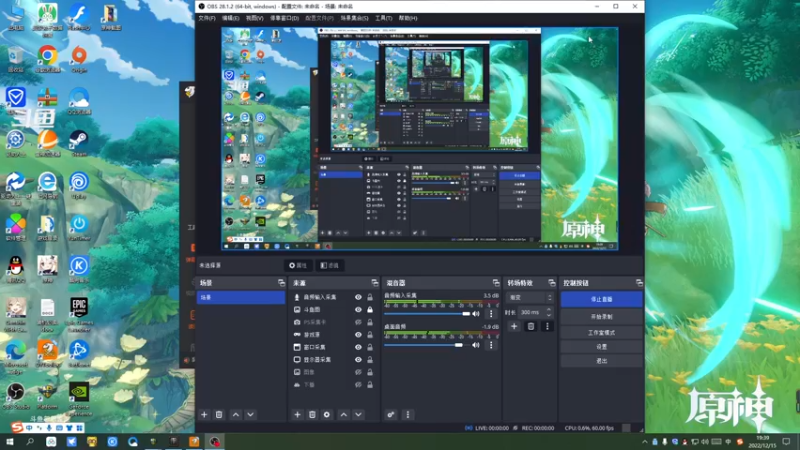
Task: Delete selected scene with trash icon
Action: (219, 415)
